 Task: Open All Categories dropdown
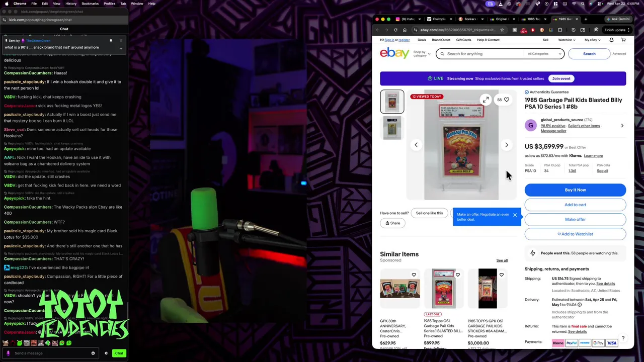point(544,54)
